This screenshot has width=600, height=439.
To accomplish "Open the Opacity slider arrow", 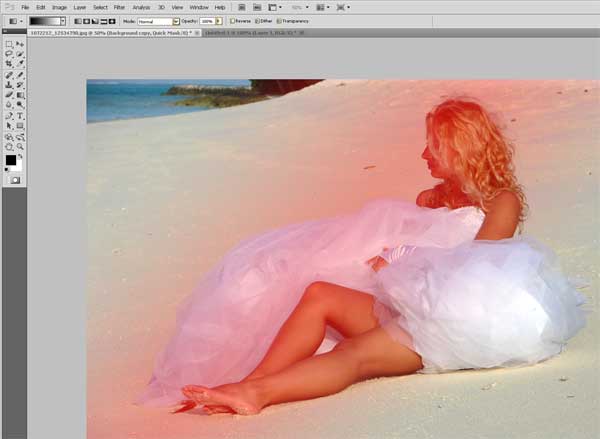I will 219,21.
